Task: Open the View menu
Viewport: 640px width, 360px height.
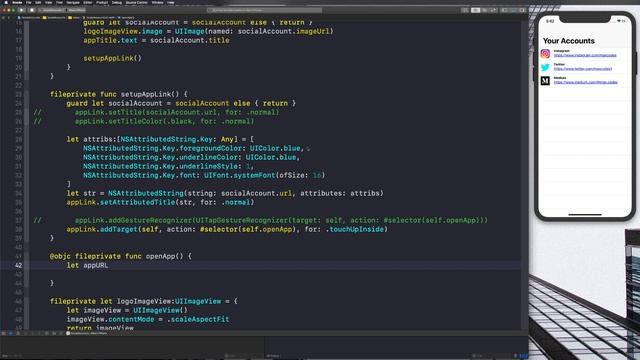Action: point(49,2)
